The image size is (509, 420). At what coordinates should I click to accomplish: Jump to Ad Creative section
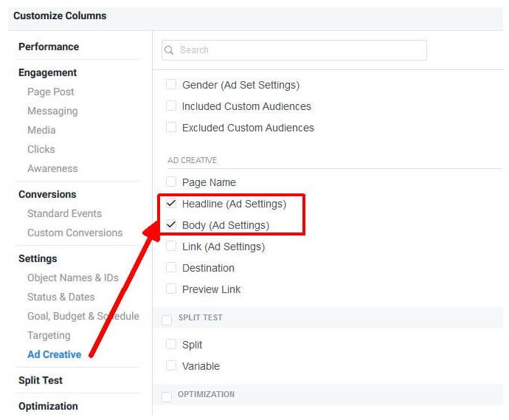(x=54, y=354)
